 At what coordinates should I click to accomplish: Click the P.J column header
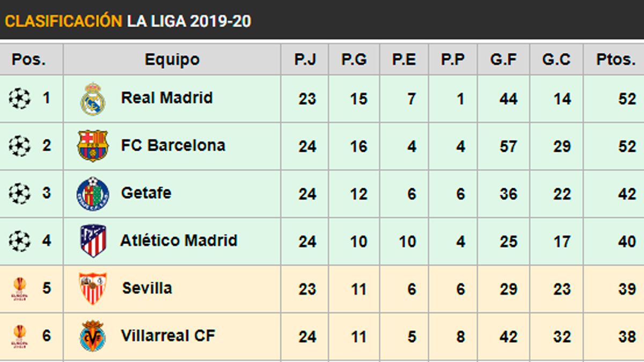click(305, 60)
